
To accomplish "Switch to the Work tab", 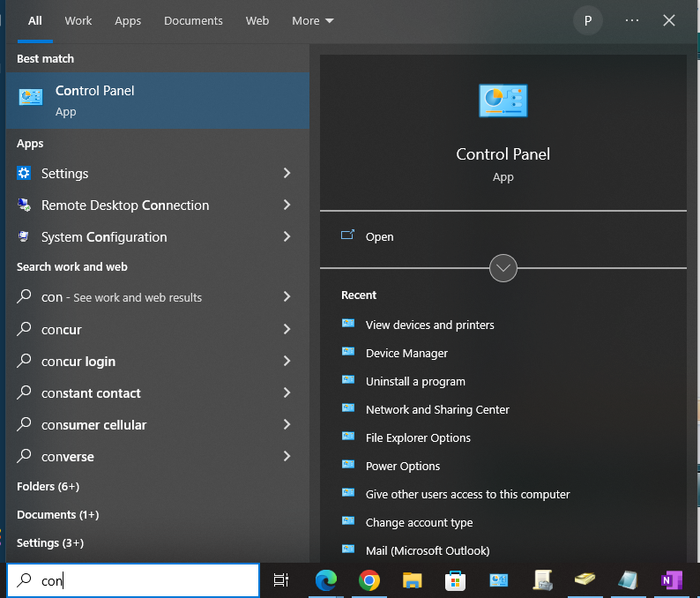I will click(x=78, y=21).
